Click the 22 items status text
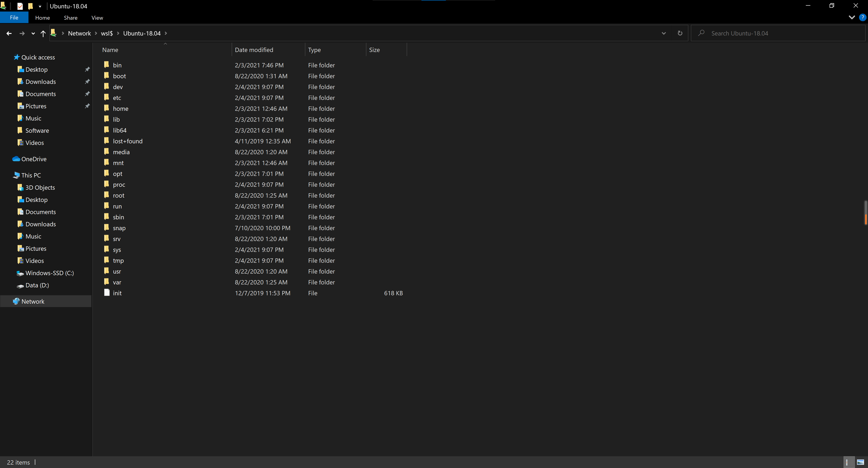 (19, 462)
